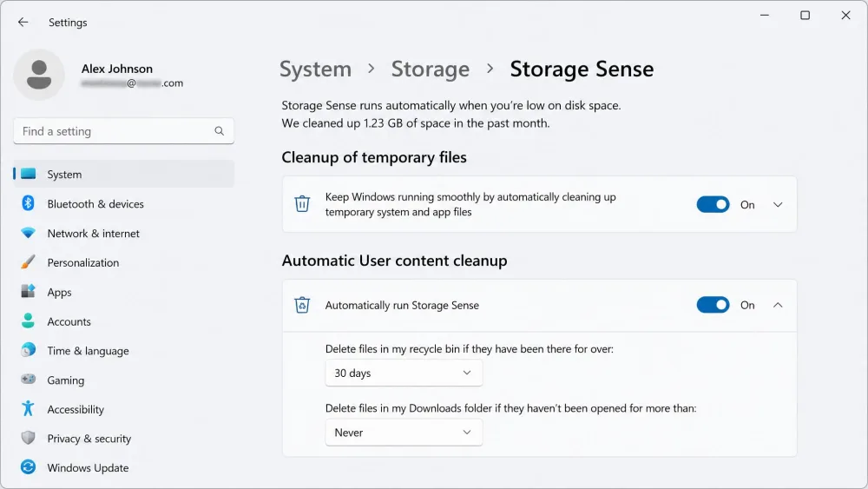Click the Find a setting search box
This screenshot has height=489, width=868.
tap(123, 131)
